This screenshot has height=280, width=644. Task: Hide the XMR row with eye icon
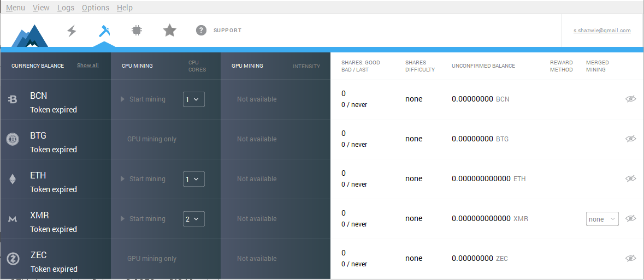[x=630, y=218]
